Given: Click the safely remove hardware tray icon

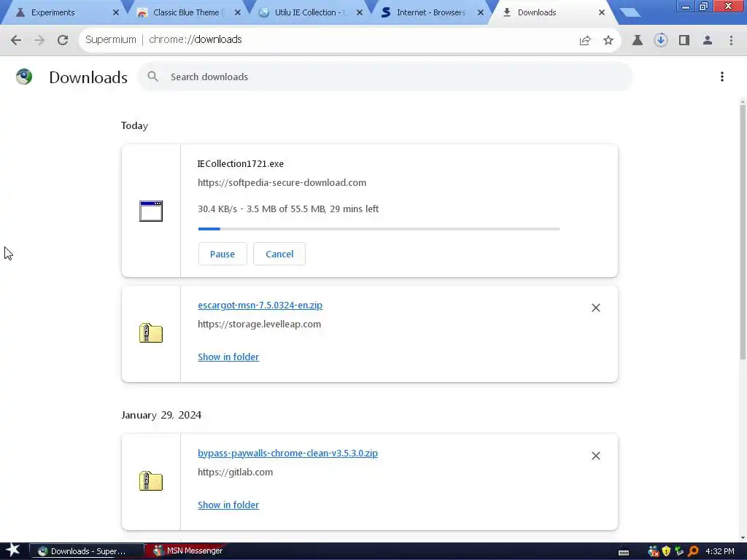Looking at the screenshot, I should point(679,551).
